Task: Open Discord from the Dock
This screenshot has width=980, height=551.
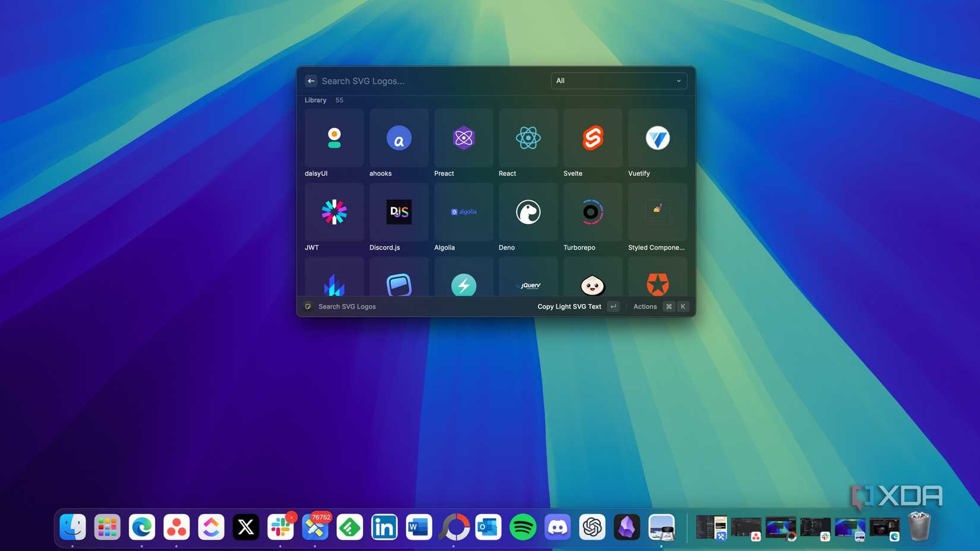Action: click(557, 527)
